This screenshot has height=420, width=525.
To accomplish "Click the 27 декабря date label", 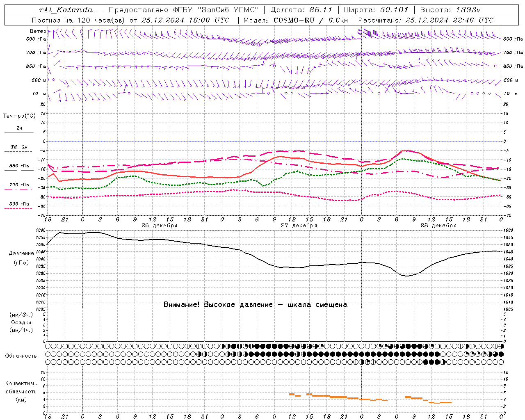I will point(299,226).
